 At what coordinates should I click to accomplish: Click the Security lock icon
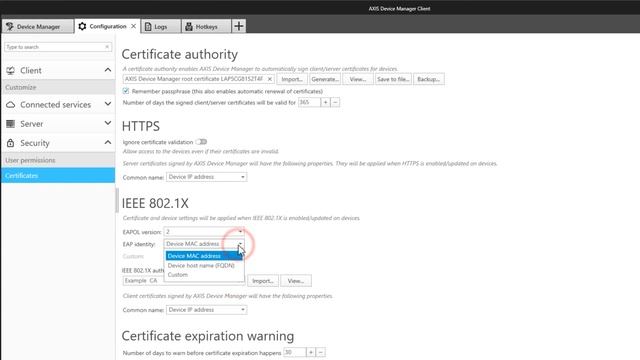tap(11, 143)
